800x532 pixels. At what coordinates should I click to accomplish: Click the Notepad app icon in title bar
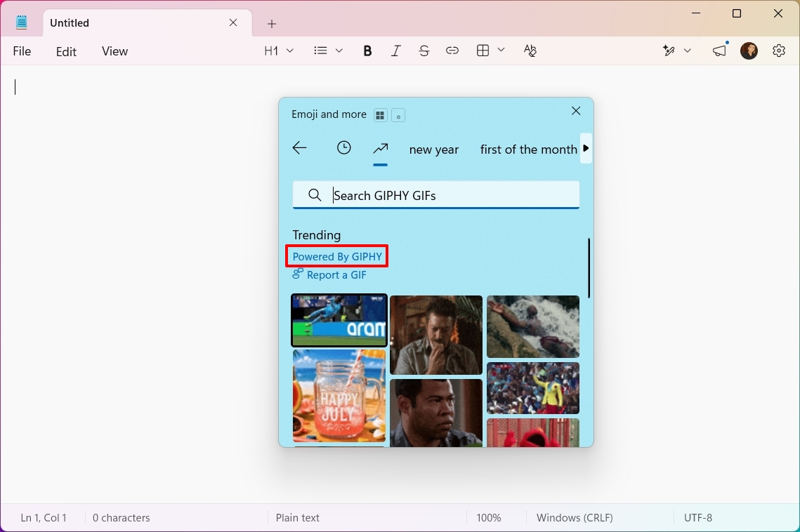pyautogui.click(x=22, y=22)
